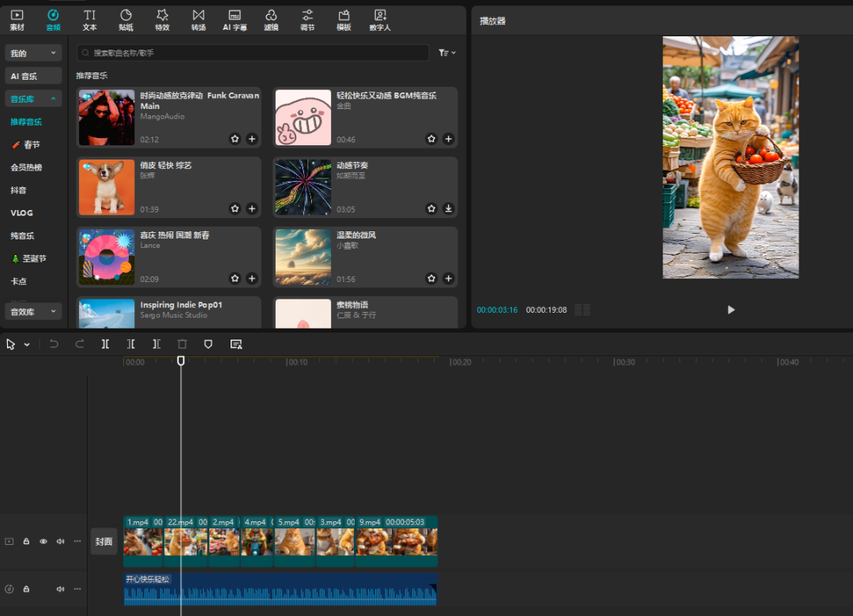Preview the 俏皮 轻快 综艺 corgi cover

pos(107,187)
